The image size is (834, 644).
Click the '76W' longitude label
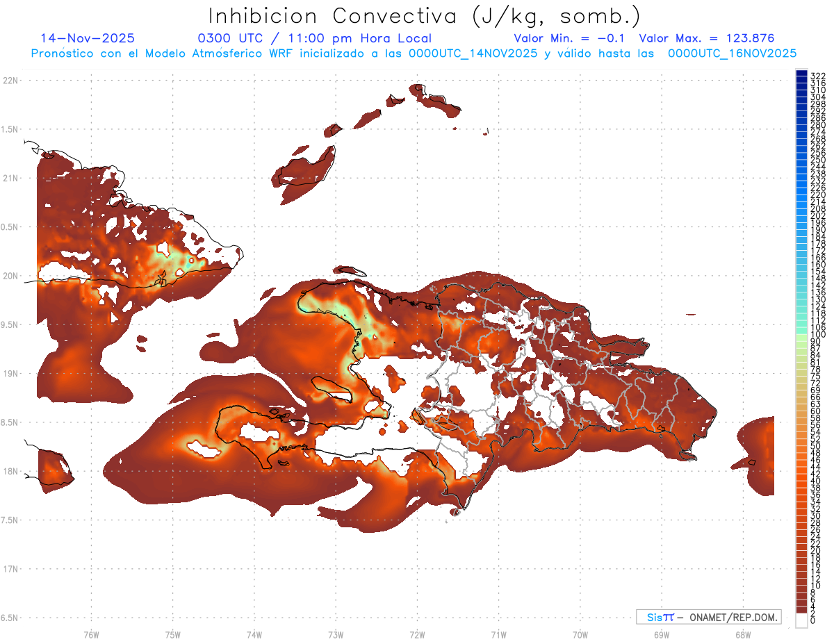click(x=91, y=634)
